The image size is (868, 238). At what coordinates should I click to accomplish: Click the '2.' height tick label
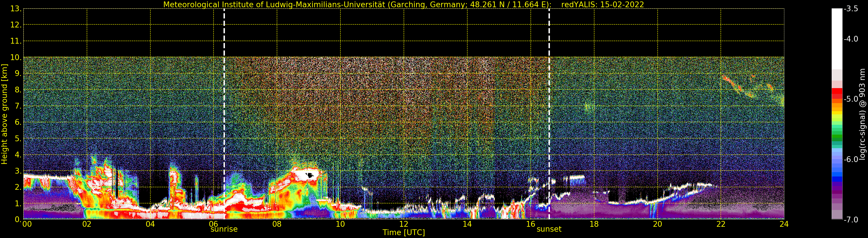click(18, 187)
